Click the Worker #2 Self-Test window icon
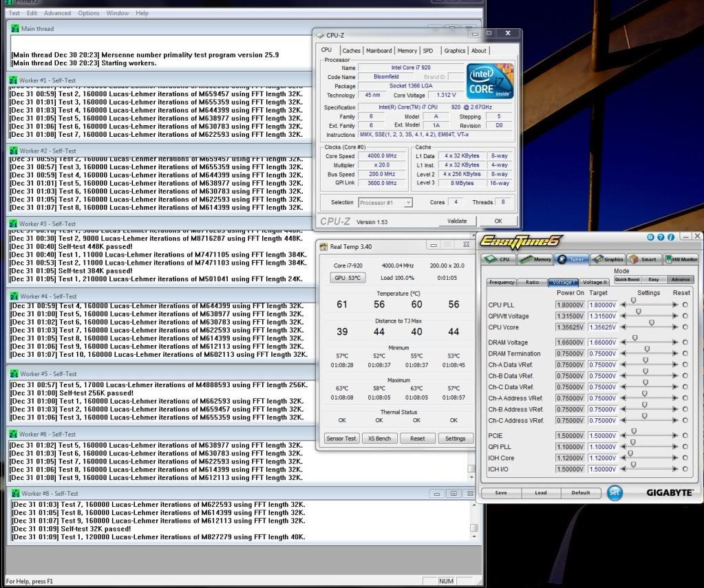The height and width of the screenshot is (588, 704). 14,151
